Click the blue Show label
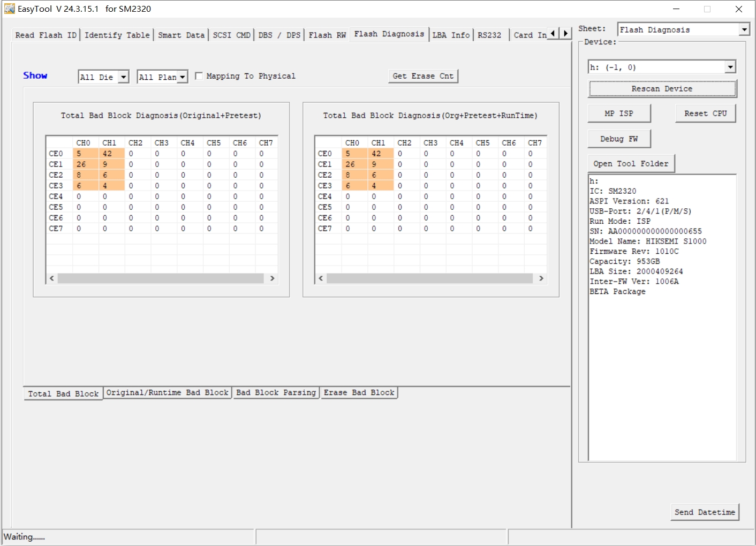The height and width of the screenshot is (546, 756). (x=35, y=75)
